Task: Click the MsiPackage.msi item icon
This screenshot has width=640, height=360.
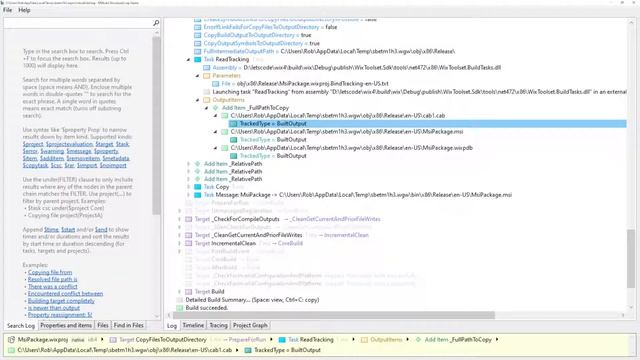Action: click(x=224, y=132)
